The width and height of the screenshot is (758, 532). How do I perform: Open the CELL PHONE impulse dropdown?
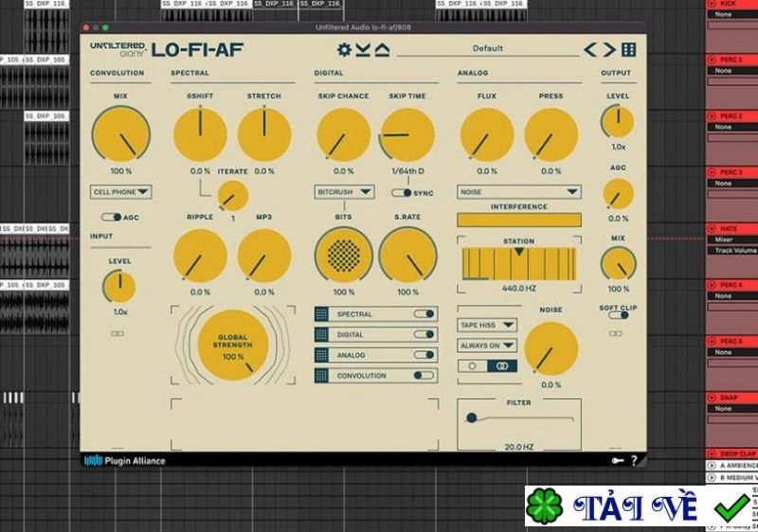pyautogui.click(x=121, y=192)
